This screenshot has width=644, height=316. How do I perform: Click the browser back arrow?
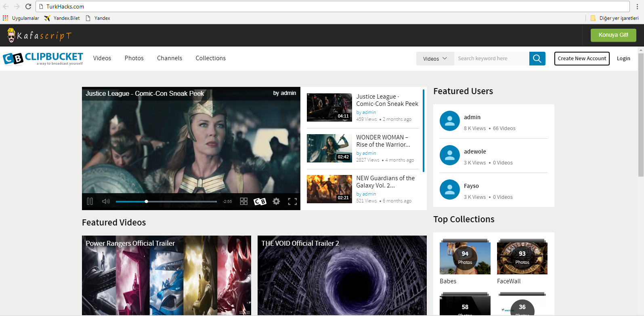pyautogui.click(x=6, y=6)
